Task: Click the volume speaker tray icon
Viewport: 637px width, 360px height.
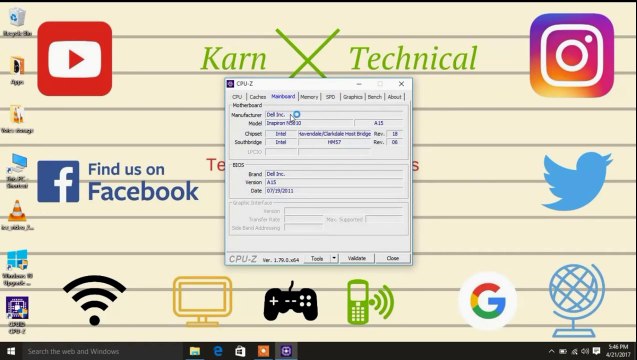Action: point(585,351)
